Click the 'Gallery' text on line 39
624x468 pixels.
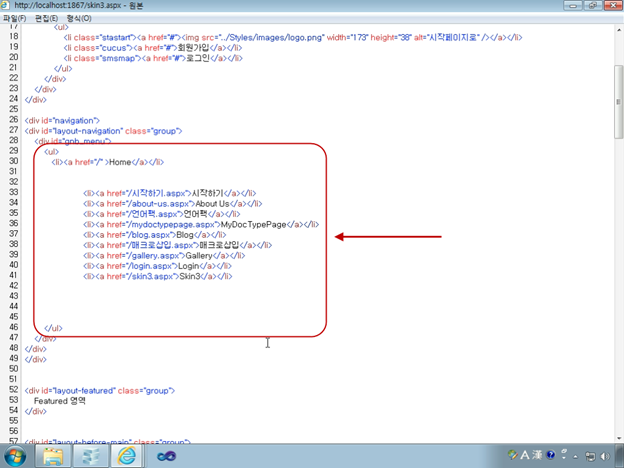click(x=199, y=255)
